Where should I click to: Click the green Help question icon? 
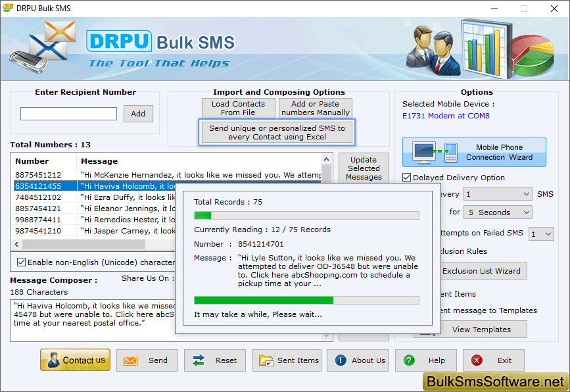(x=409, y=360)
